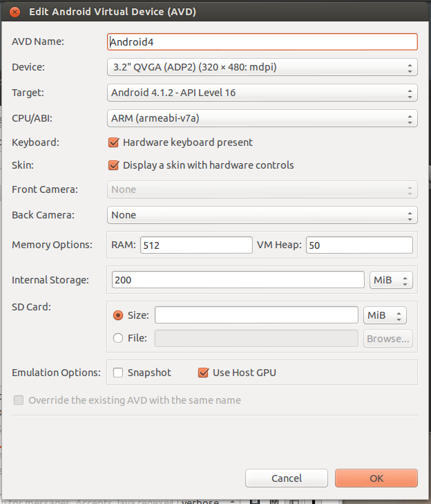Open the SD Card MiB unit dropdown
The image size is (431, 504).
385,315
